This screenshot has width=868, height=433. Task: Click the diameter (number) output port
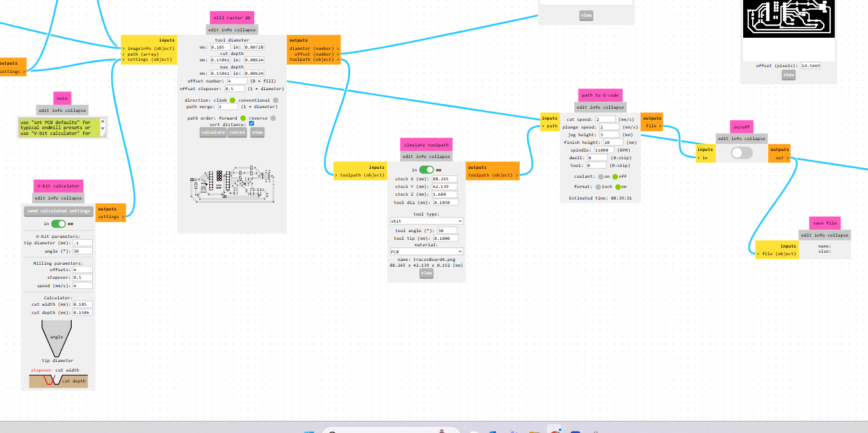click(x=314, y=48)
